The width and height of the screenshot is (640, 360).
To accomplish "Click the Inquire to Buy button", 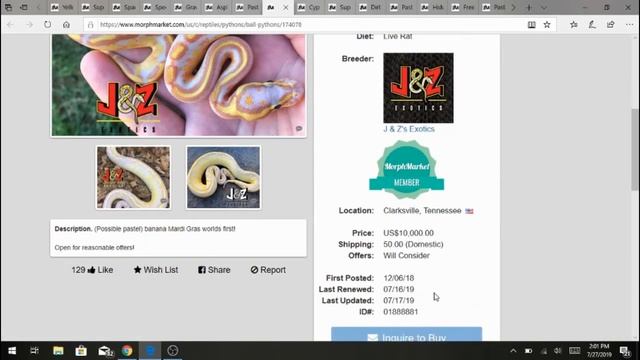I will (407, 334).
